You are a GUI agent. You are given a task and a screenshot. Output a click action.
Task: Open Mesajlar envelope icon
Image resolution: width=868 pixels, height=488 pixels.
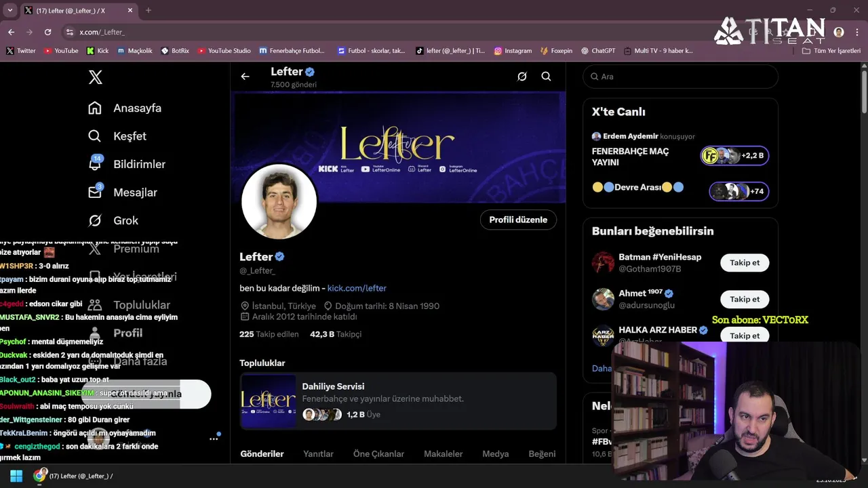click(95, 192)
